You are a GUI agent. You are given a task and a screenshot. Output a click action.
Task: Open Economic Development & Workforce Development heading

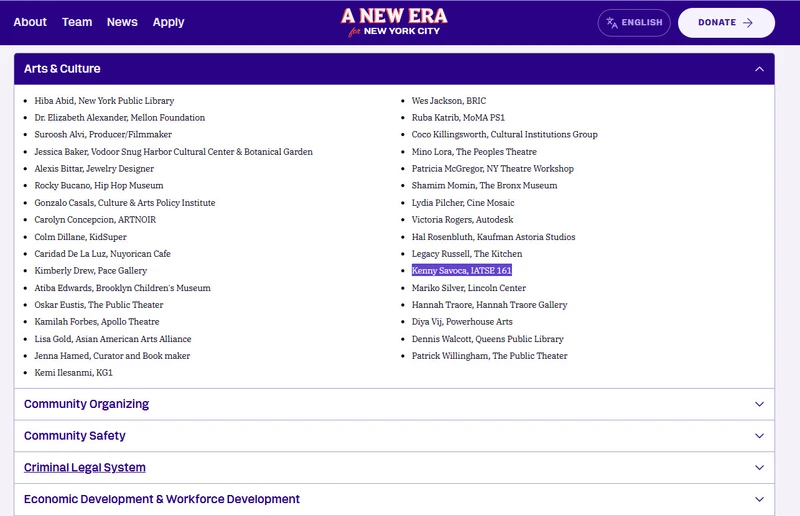pos(162,499)
